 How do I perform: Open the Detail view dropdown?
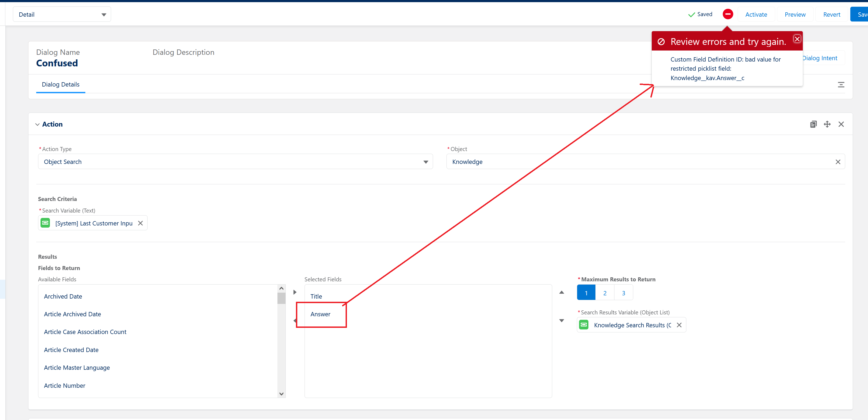pyautogui.click(x=62, y=15)
